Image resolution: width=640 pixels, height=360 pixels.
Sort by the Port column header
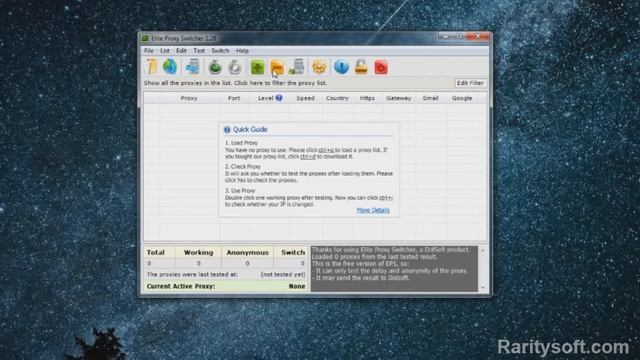[x=234, y=98]
